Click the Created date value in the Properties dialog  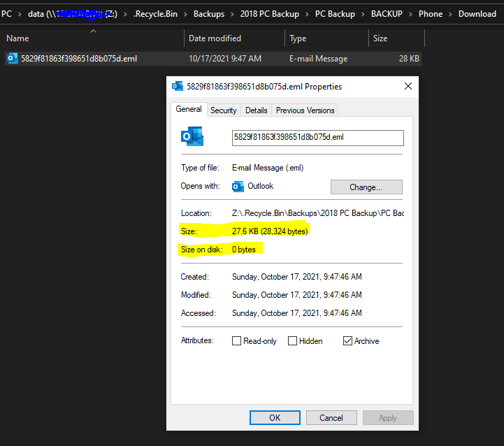coord(297,277)
